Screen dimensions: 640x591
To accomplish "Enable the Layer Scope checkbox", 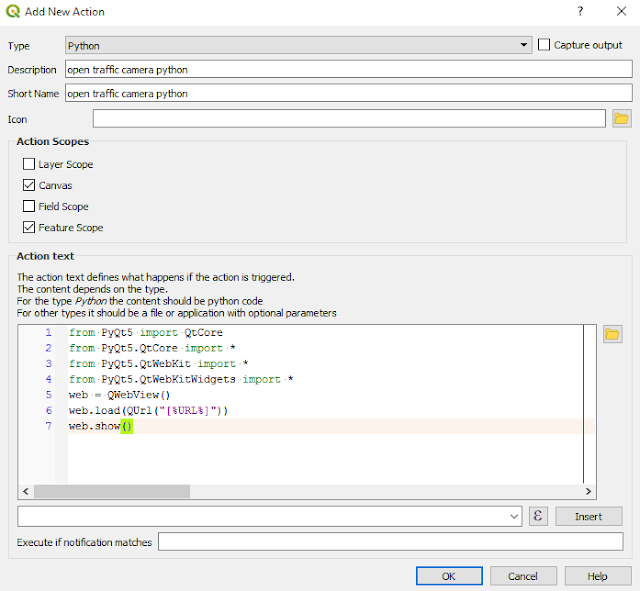I will (29, 164).
